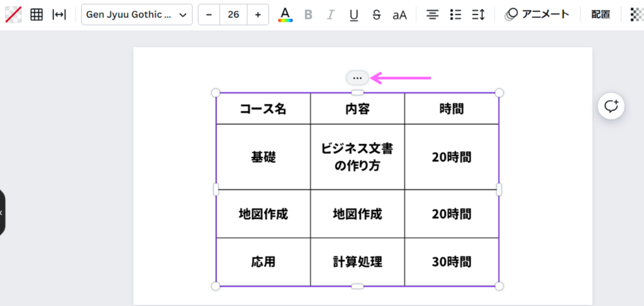Click the font size field showing 26

click(x=233, y=14)
